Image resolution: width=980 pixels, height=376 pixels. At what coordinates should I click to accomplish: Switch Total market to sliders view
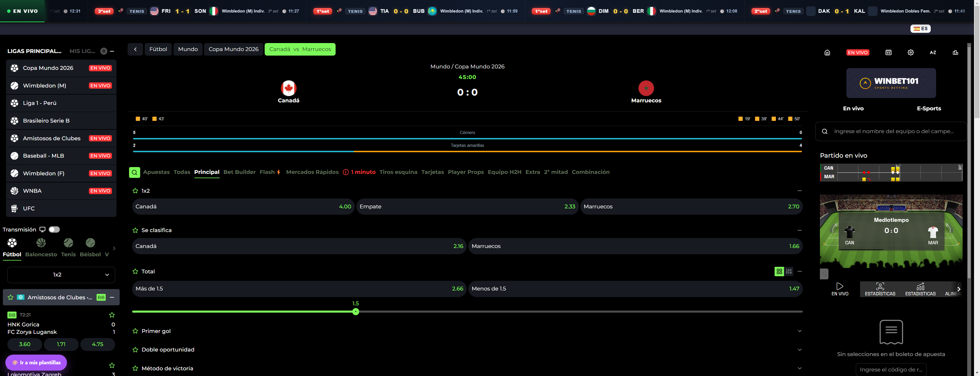coord(789,271)
